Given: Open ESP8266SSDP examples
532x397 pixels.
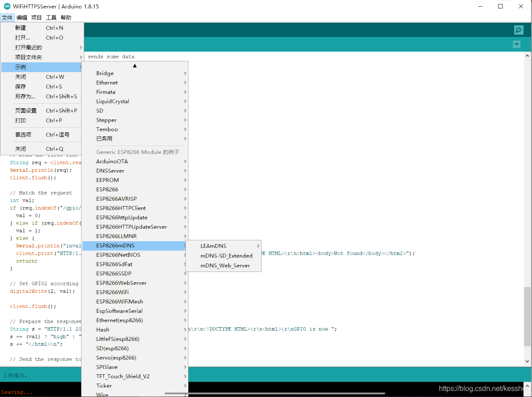Looking at the screenshot, I should tap(135, 274).
